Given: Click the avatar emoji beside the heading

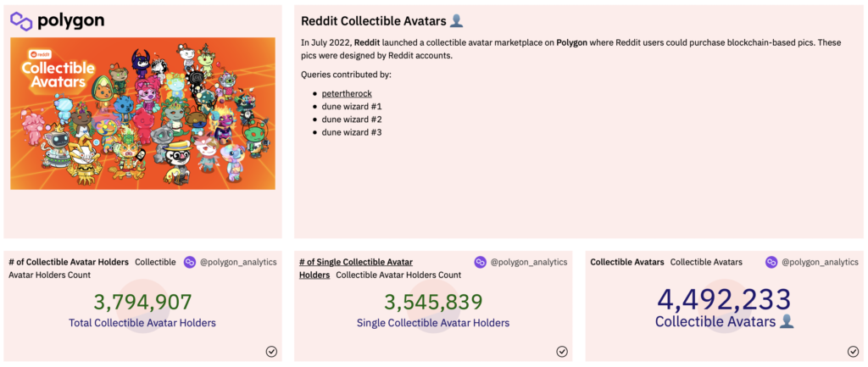Looking at the screenshot, I should click(x=455, y=21).
